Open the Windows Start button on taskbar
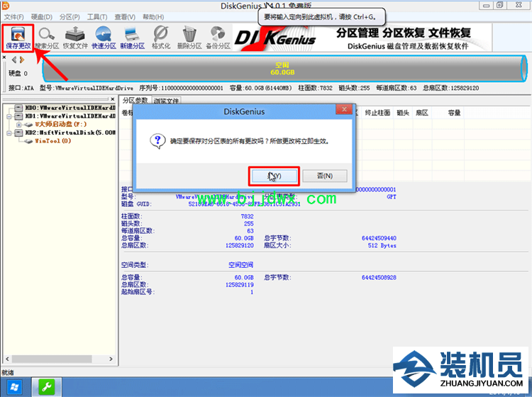The width and height of the screenshot is (532, 397). 14,387
